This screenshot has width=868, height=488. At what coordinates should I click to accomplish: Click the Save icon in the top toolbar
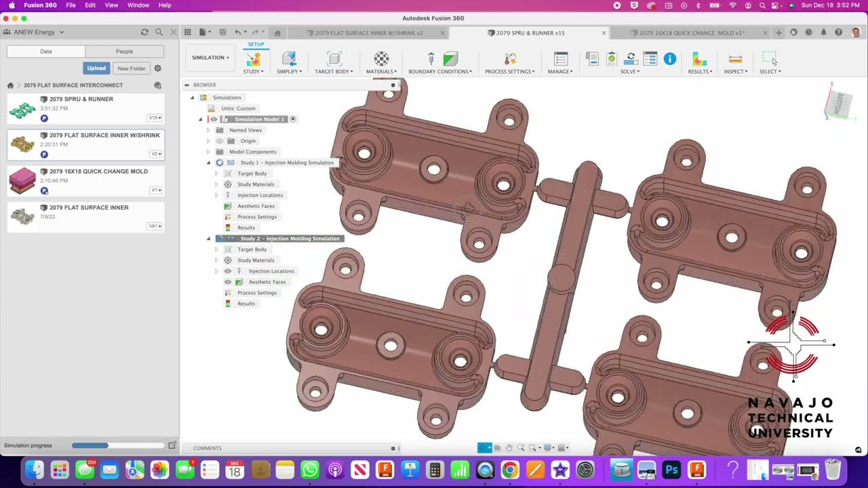(x=222, y=33)
